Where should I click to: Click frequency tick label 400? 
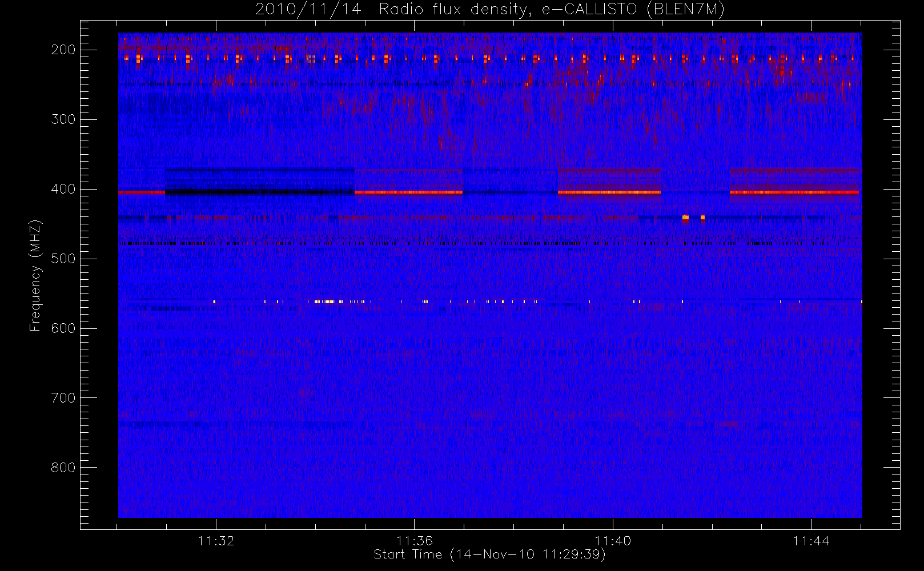(x=63, y=189)
